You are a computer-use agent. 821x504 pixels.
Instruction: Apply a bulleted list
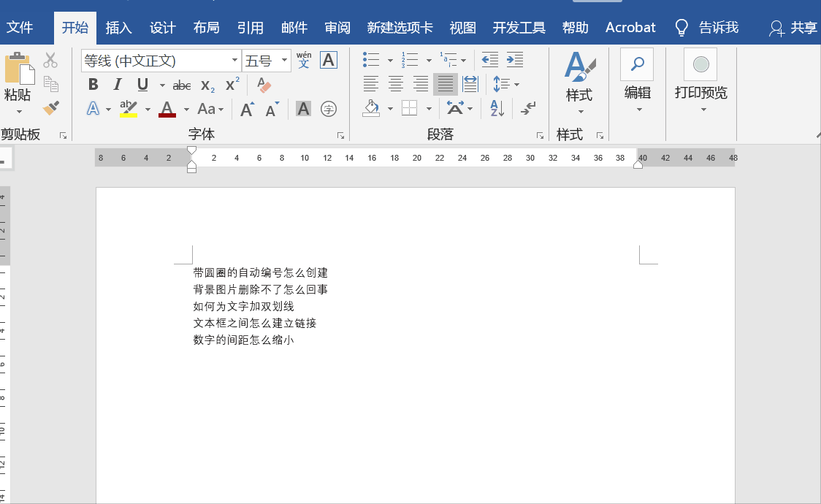pyautogui.click(x=370, y=59)
